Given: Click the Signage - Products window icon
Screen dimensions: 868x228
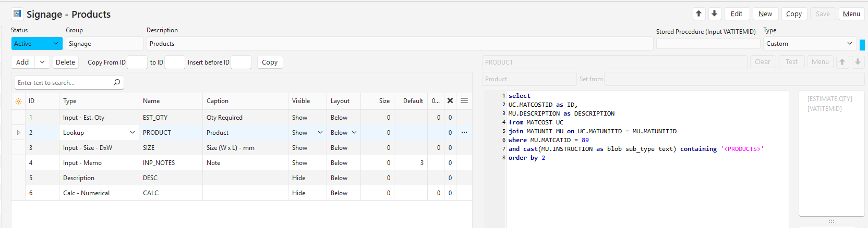Looking at the screenshot, I should [x=17, y=14].
